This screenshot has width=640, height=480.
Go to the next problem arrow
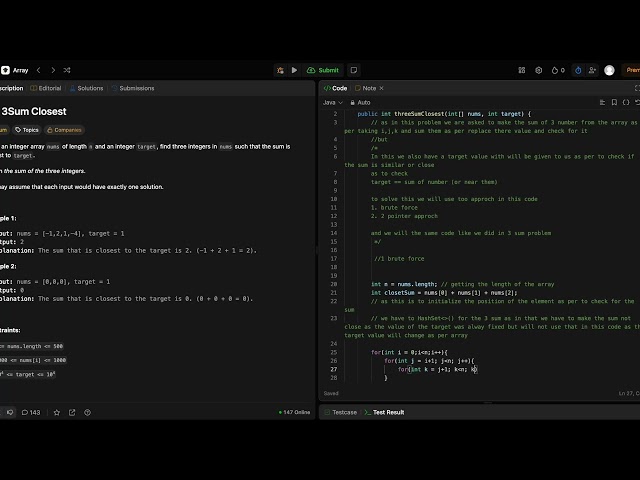(x=52, y=70)
